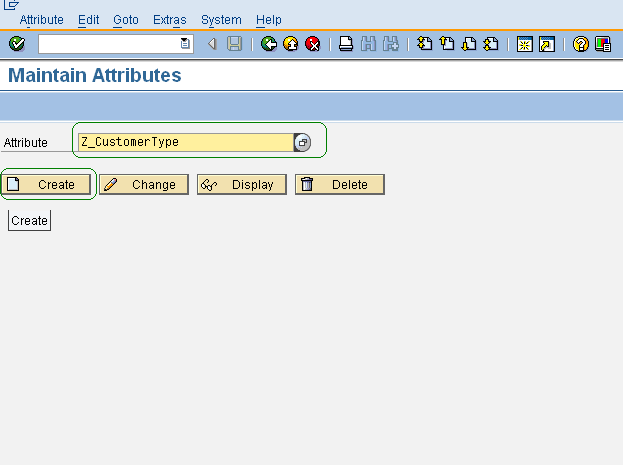Screen dimensions: 623x465
Task: Click the Print icon
Action: (346, 44)
